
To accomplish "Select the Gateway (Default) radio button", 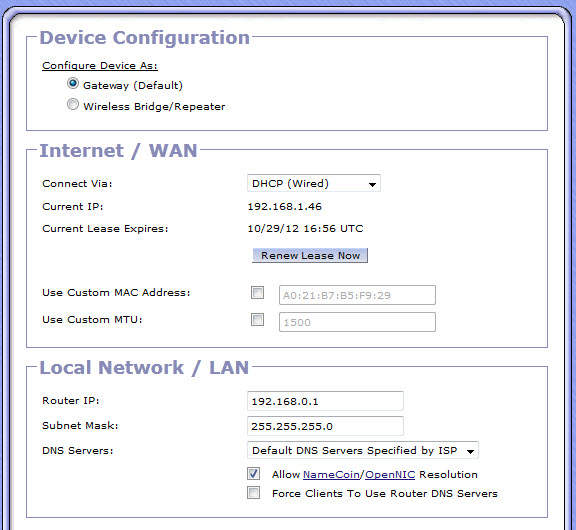I will (x=73, y=84).
